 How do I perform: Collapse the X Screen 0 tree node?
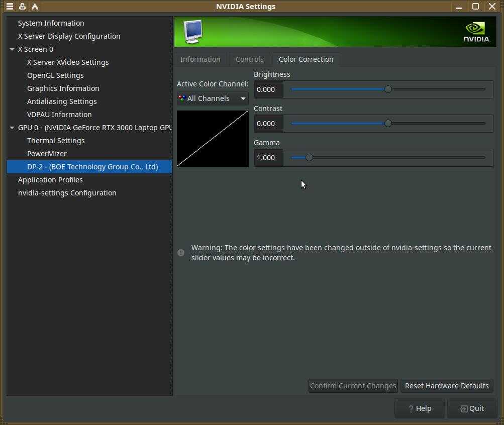[12, 49]
